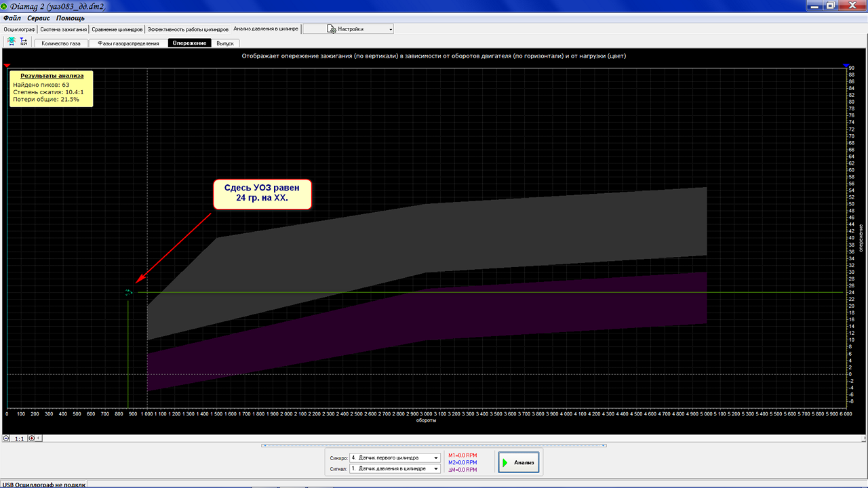Click the Степень сжатия: 10.4:1 line
Image resolution: width=868 pixels, height=488 pixels.
click(48, 91)
